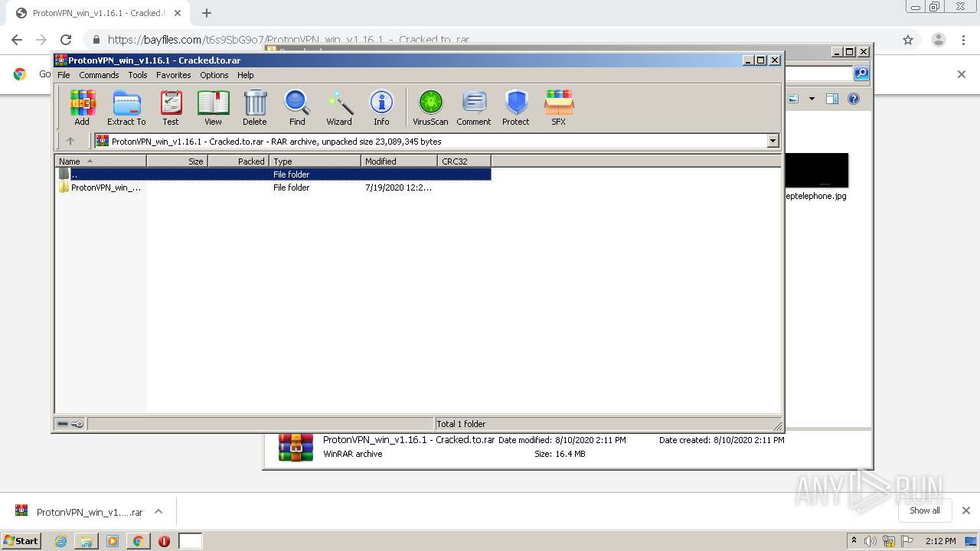Click the View file icon

pyautogui.click(x=213, y=107)
